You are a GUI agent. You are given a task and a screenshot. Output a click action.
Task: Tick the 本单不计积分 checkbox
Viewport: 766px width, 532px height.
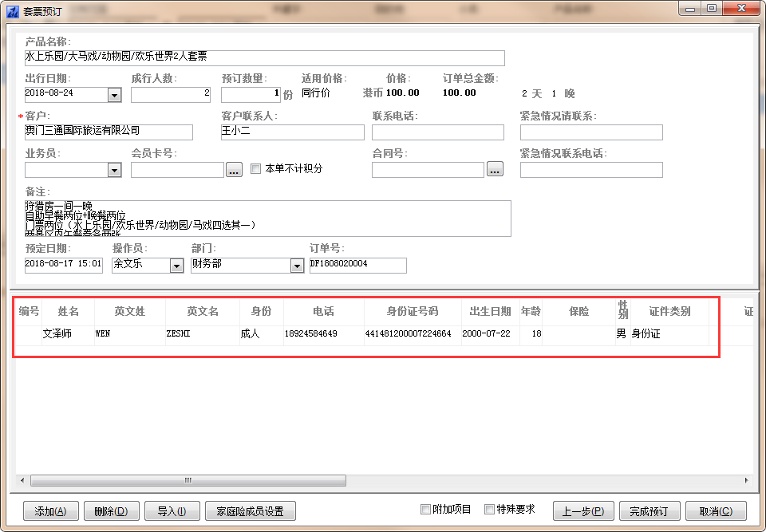point(255,169)
